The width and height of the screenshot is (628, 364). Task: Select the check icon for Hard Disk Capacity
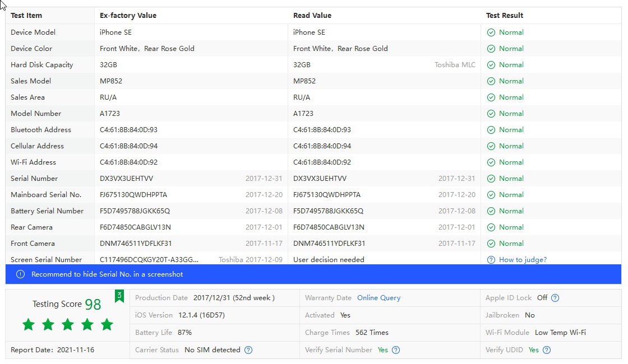point(491,65)
